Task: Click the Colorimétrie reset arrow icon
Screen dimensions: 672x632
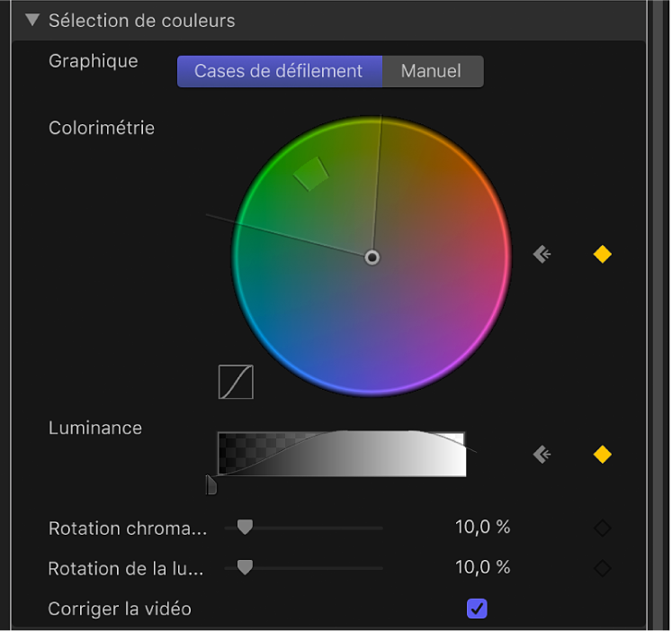Action: tap(542, 255)
